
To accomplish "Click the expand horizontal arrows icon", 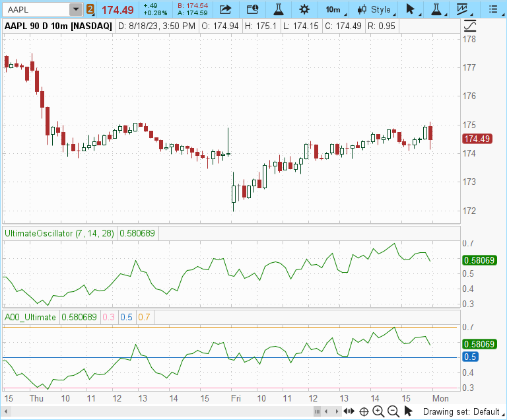I will tap(349, 411).
